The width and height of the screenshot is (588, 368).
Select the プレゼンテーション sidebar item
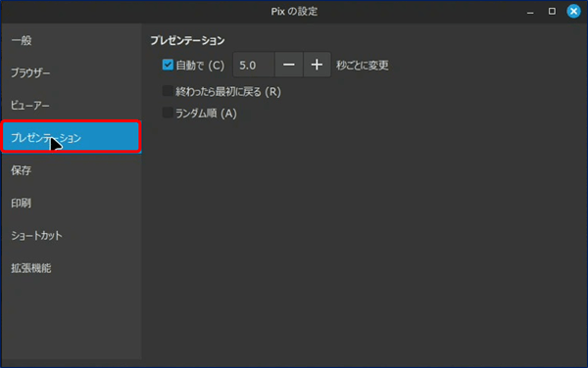(x=72, y=138)
